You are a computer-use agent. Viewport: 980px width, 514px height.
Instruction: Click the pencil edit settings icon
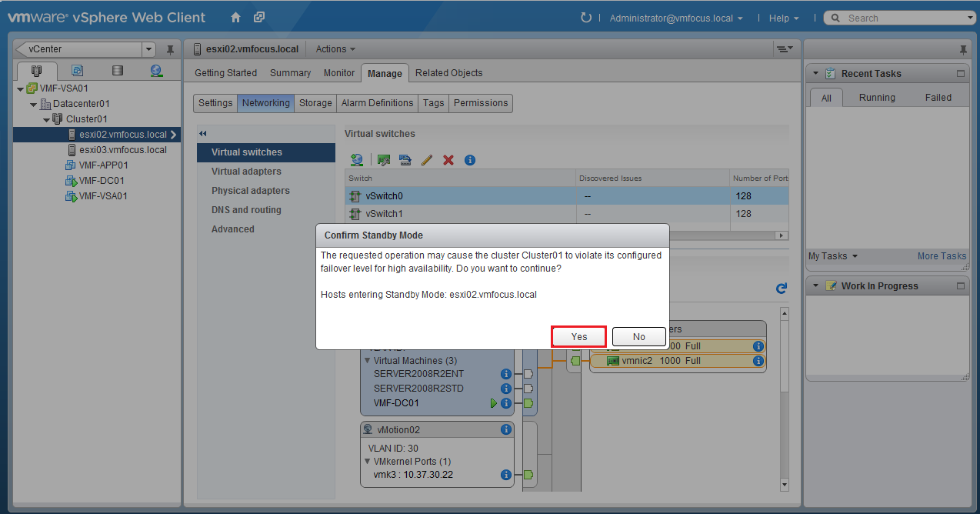427,160
